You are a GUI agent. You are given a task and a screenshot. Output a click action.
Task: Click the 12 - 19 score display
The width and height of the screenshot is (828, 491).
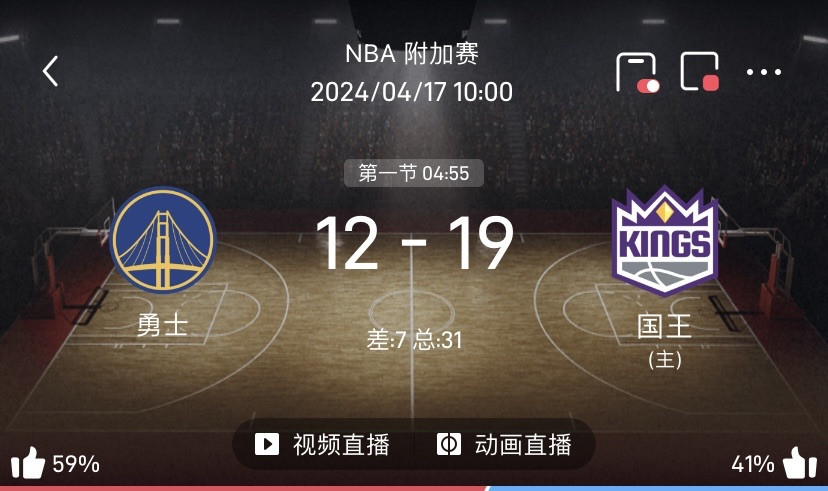(x=414, y=244)
